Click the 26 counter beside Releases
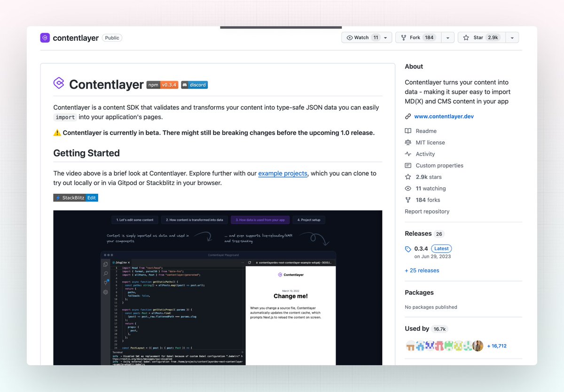The image size is (564, 392). pyautogui.click(x=439, y=234)
